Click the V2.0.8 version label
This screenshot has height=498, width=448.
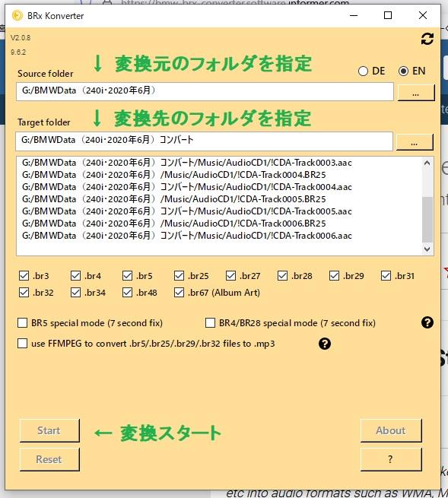pos(21,38)
